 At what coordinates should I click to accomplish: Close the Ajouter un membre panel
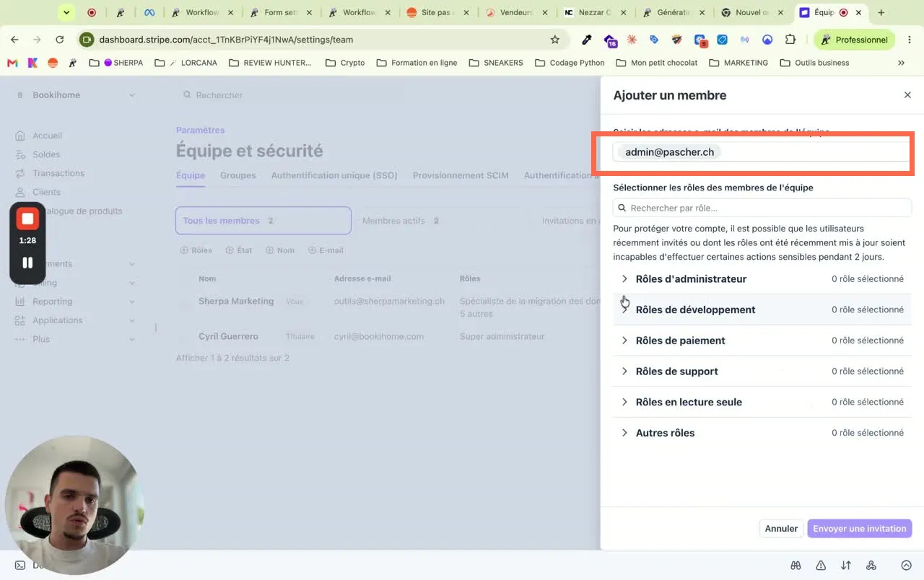pyautogui.click(x=907, y=95)
